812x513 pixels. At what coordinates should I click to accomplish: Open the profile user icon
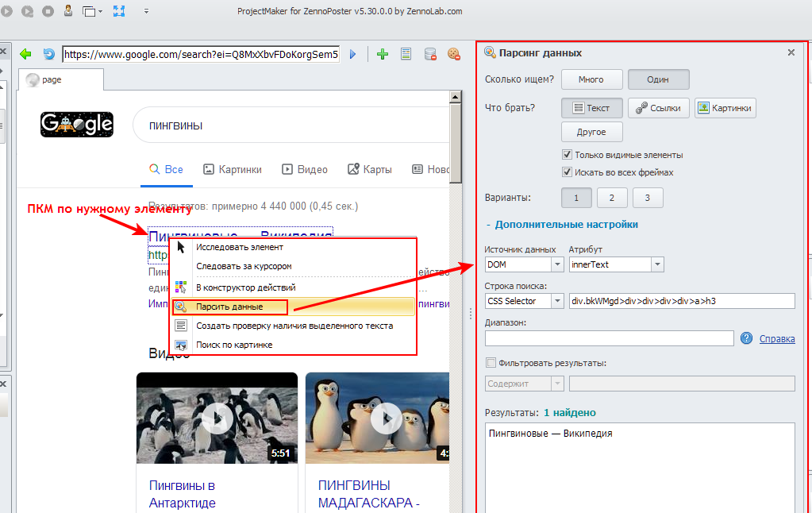pyautogui.click(x=67, y=10)
